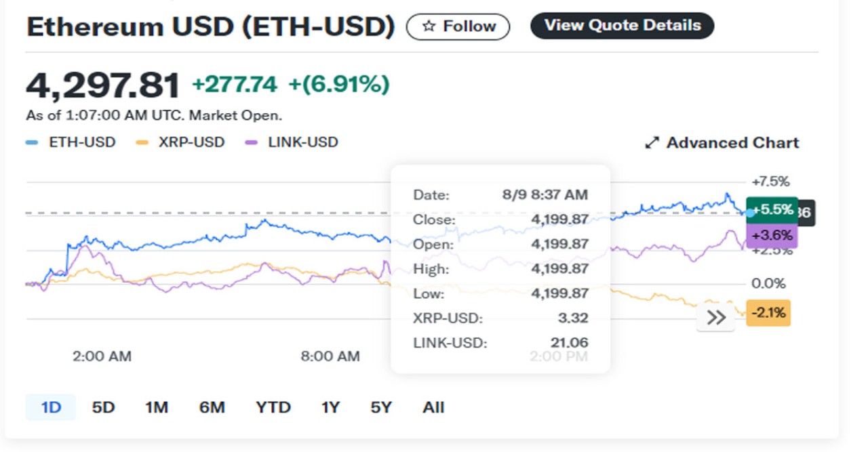Expand hidden range options with the chevron
868x452 pixels.
coord(717,317)
